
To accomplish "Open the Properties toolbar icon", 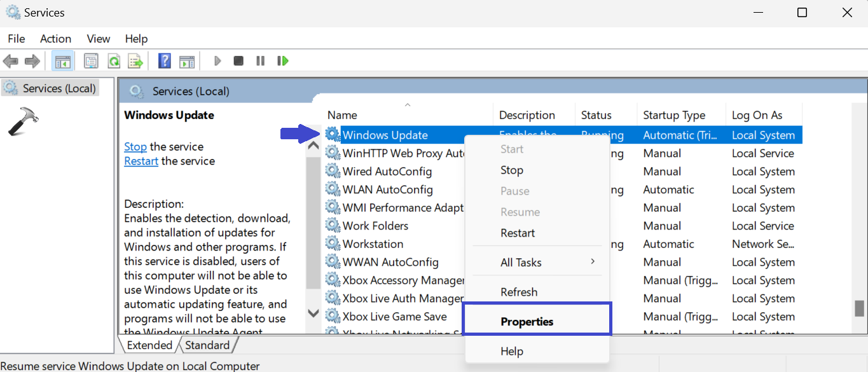I will [x=92, y=61].
